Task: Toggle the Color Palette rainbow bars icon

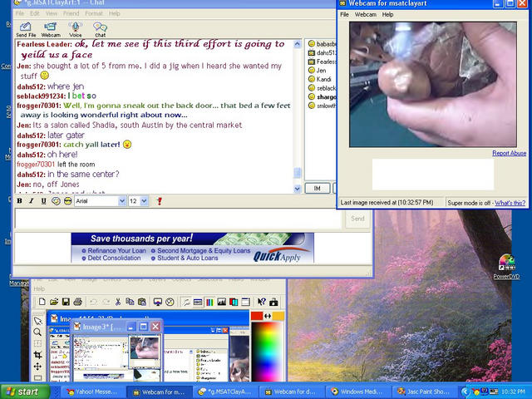Action: point(209,302)
